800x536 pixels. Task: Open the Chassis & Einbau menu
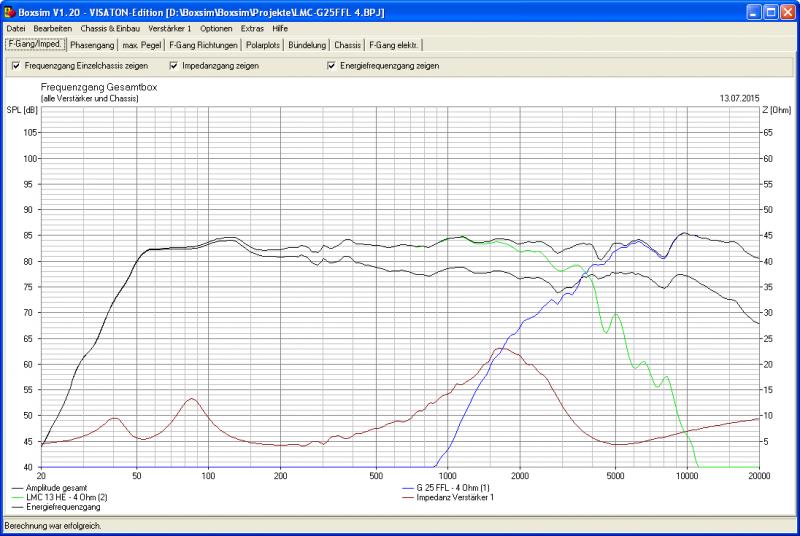coord(111,29)
